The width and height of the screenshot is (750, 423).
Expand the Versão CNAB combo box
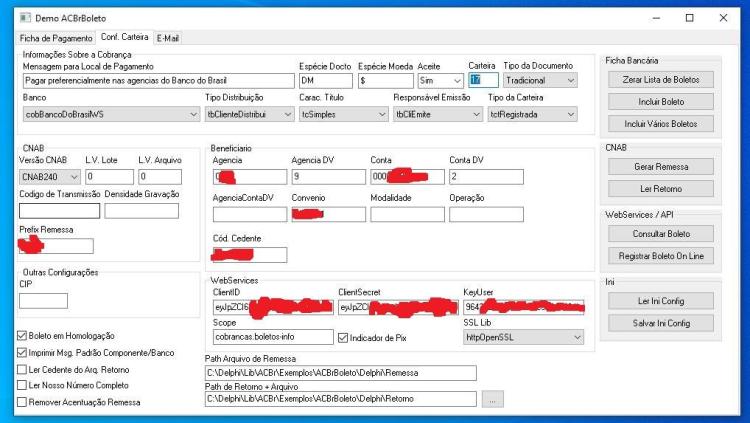(50, 177)
